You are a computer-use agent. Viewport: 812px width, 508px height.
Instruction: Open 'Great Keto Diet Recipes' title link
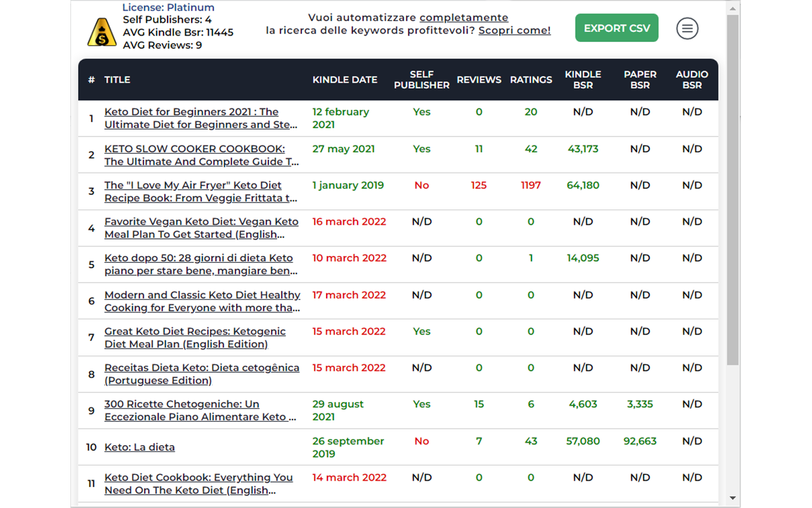[195, 338]
